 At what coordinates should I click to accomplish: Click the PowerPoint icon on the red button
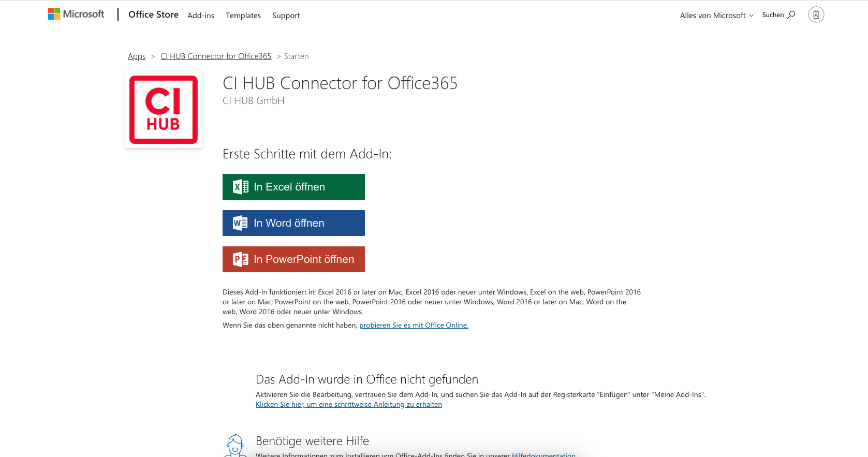coord(240,259)
